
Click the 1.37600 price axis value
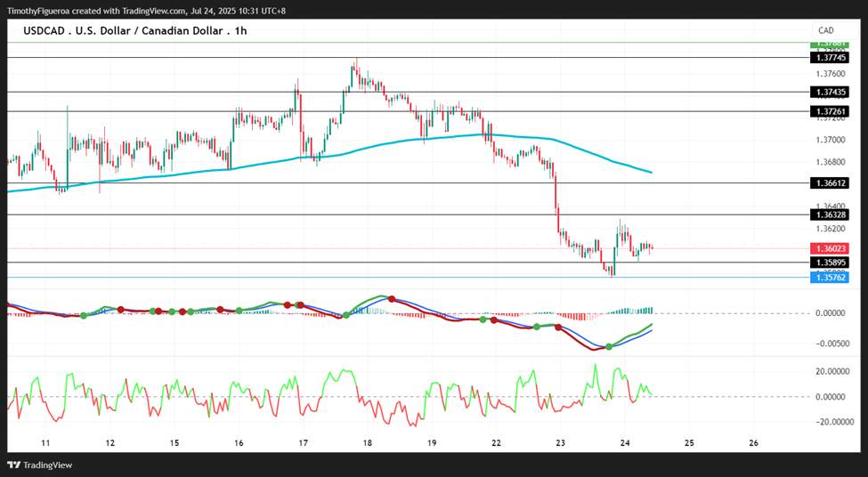click(831, 74)
